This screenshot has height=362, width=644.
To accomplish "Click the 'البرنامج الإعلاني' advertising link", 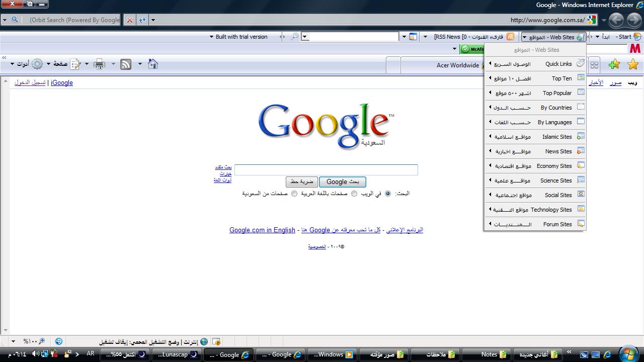I will (405, 230).
